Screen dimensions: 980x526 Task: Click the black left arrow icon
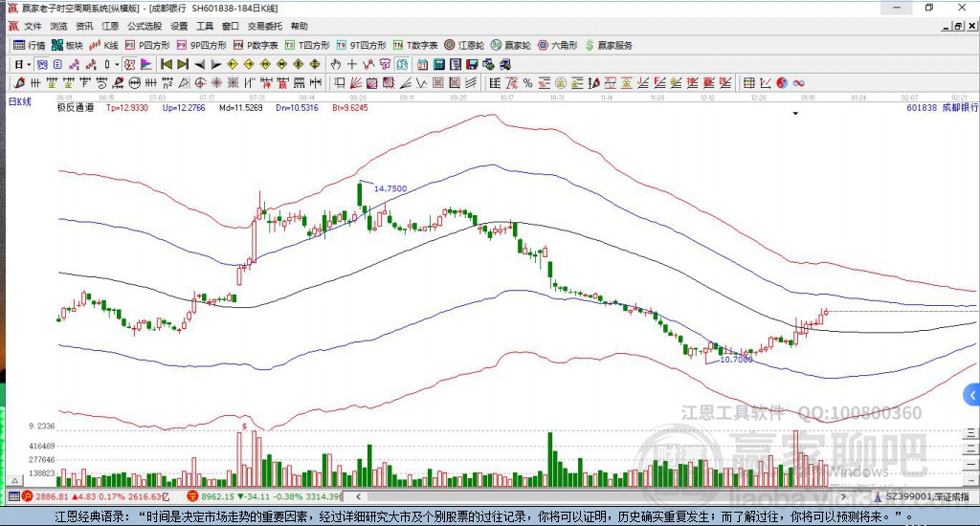[199, 64]
